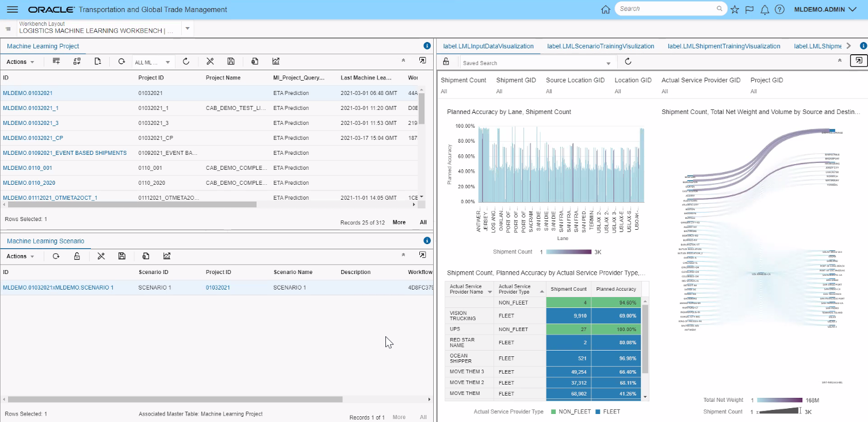
Task: Open project link MLDEMO.01032021_CP
Action: 33,138
